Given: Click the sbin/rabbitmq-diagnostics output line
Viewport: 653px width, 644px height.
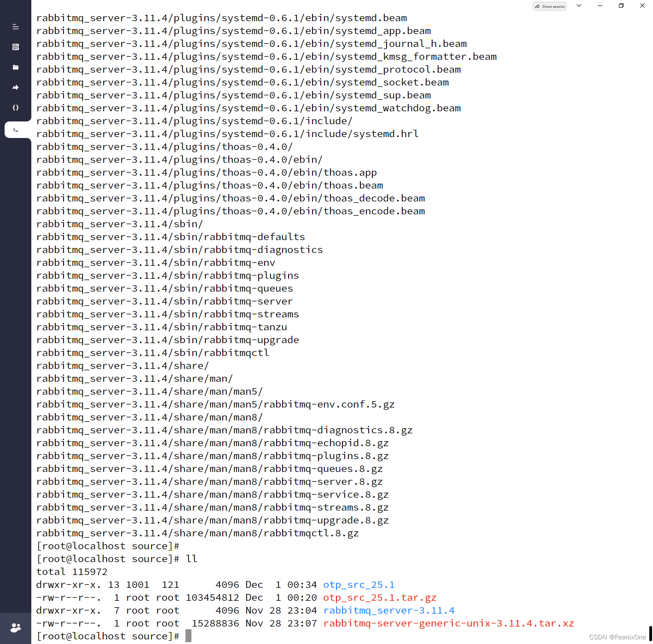Looking at the screenshot, I should click(179, 250).
